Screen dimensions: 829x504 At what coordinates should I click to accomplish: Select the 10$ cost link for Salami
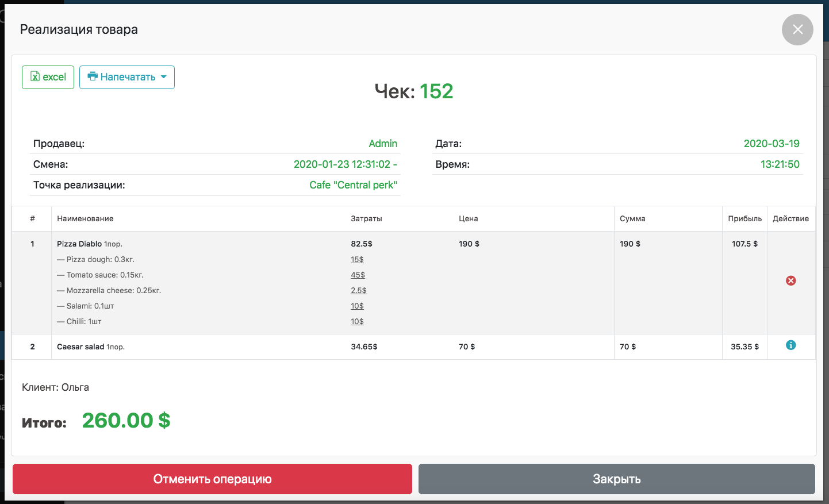(x=357, y=306)
